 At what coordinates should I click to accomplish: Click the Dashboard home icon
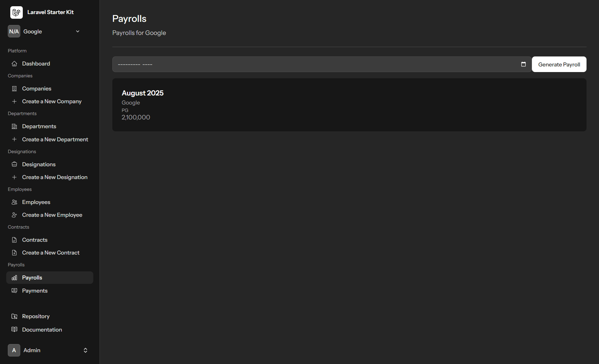(x=14, y=64)
